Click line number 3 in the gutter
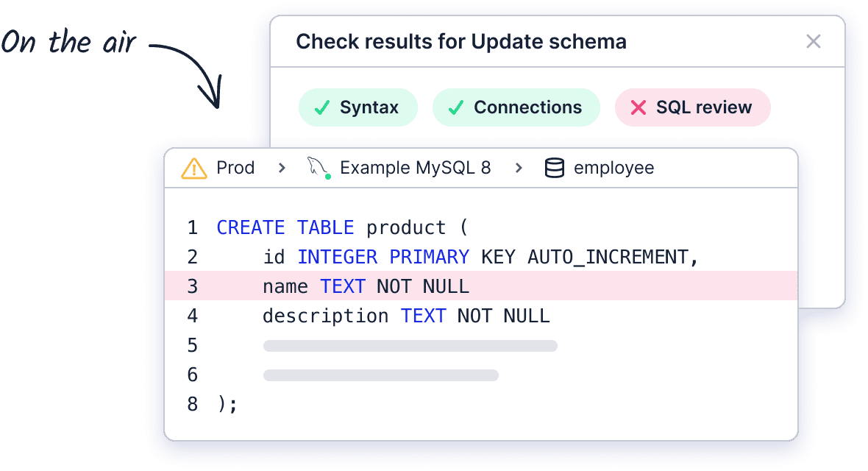The image size is (868, 471). 193,286
